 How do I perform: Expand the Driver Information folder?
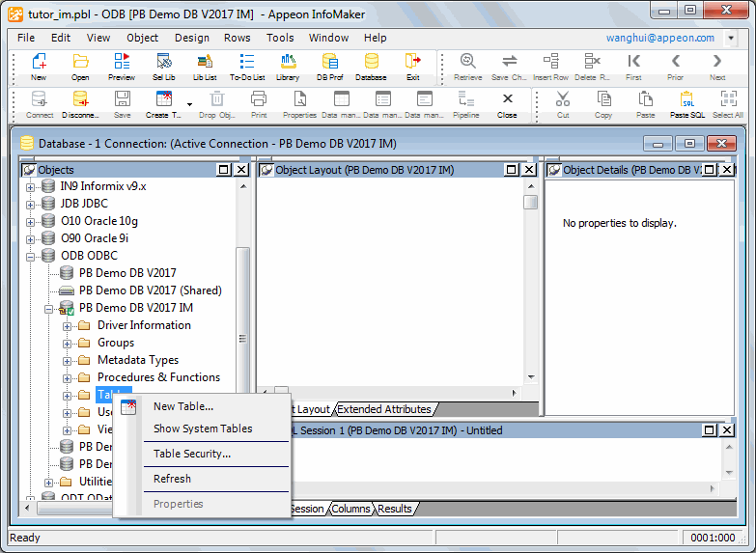click(68, 326)
